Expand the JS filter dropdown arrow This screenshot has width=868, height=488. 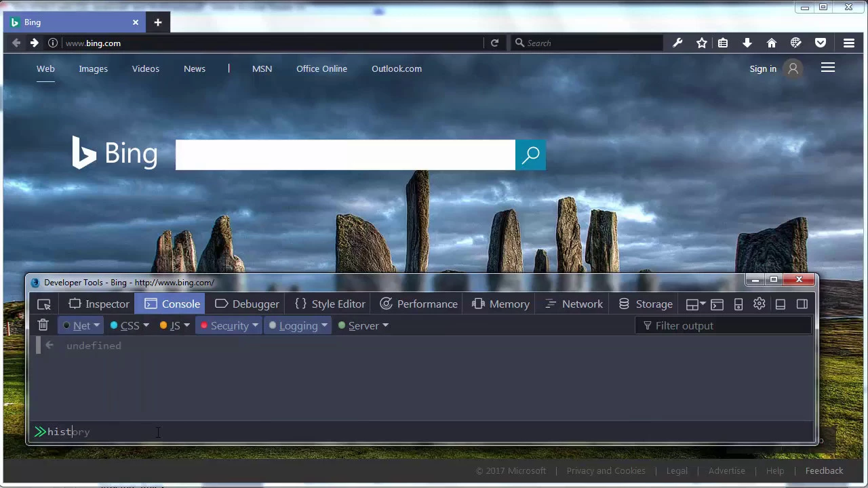(x=186, y=326)
